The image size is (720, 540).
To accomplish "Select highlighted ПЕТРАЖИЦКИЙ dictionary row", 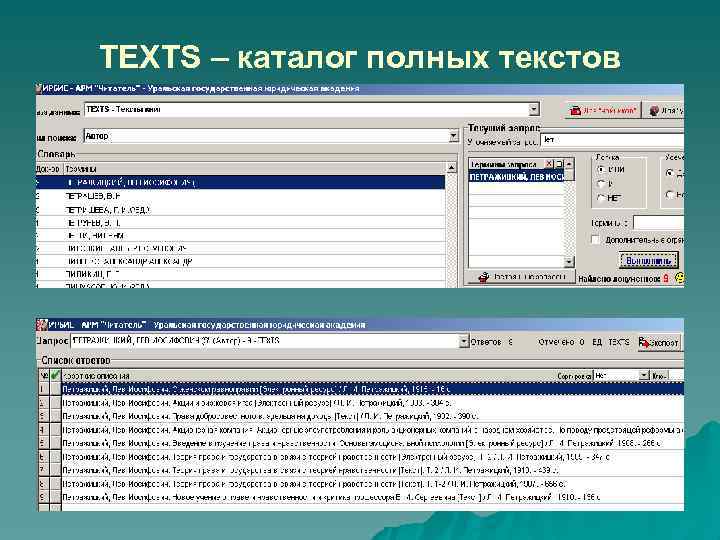I will (241, 182).
